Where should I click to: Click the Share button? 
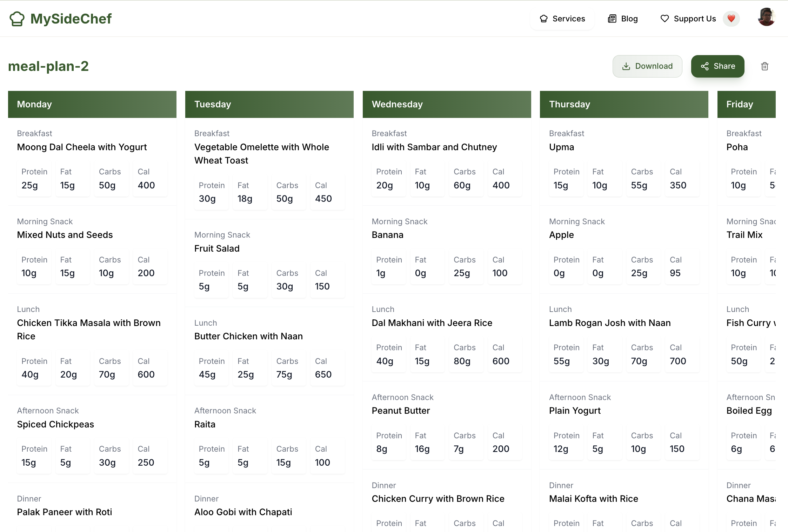(x=717, y=66)
